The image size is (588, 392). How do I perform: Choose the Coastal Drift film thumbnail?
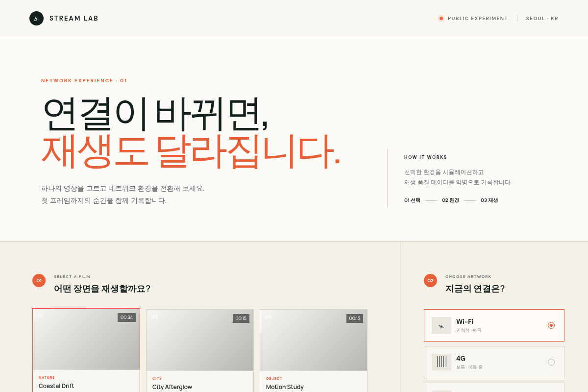(86, 339)
